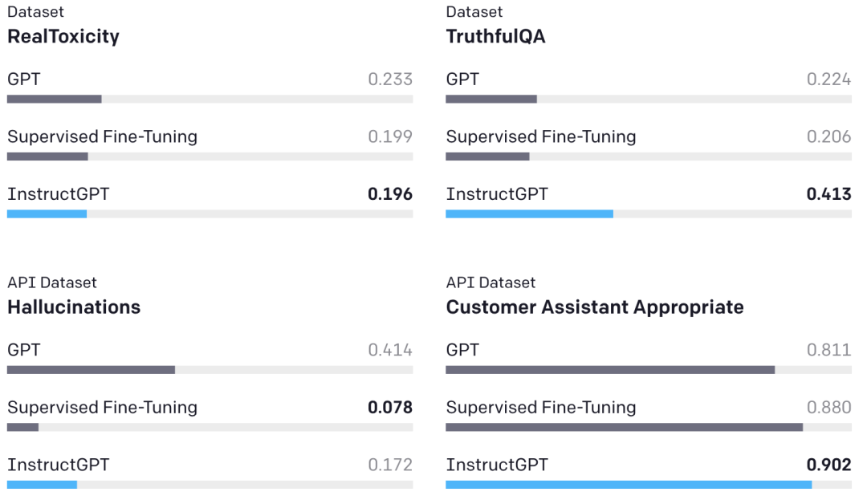Click the 0.414 GPT Hallucinations score
Viewport: 867px width, 504px height.
[390, 349]
